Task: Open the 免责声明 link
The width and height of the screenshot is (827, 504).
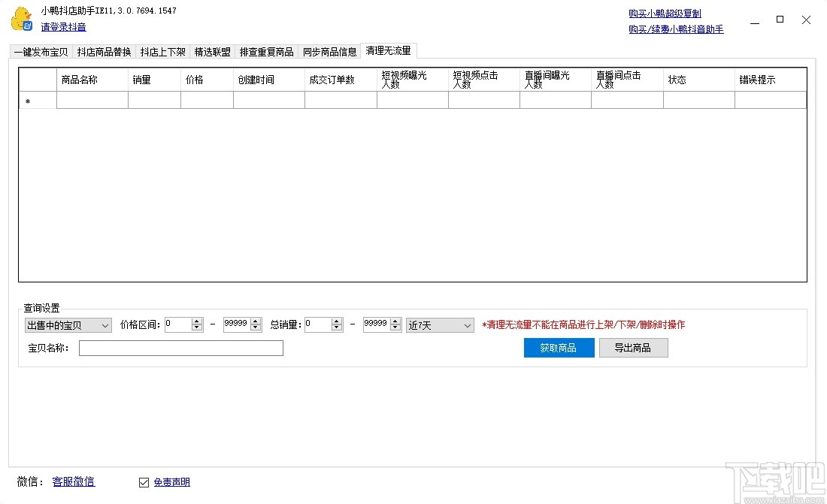Action: (x=171, y=482)
